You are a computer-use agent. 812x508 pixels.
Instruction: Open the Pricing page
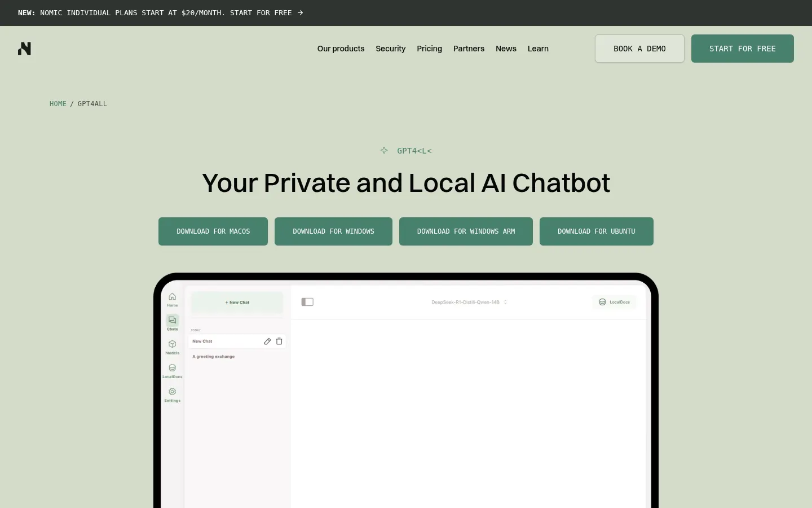coord(429,49)
